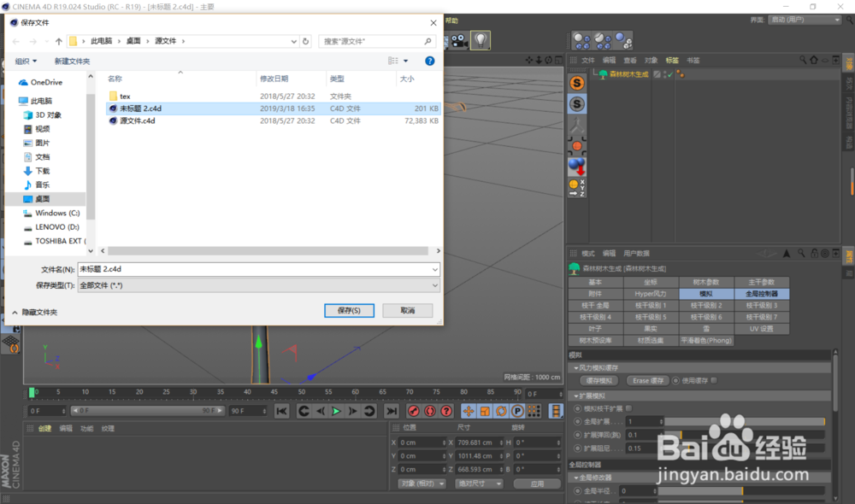Switch to the 树木参数 tab

(705, 282)
